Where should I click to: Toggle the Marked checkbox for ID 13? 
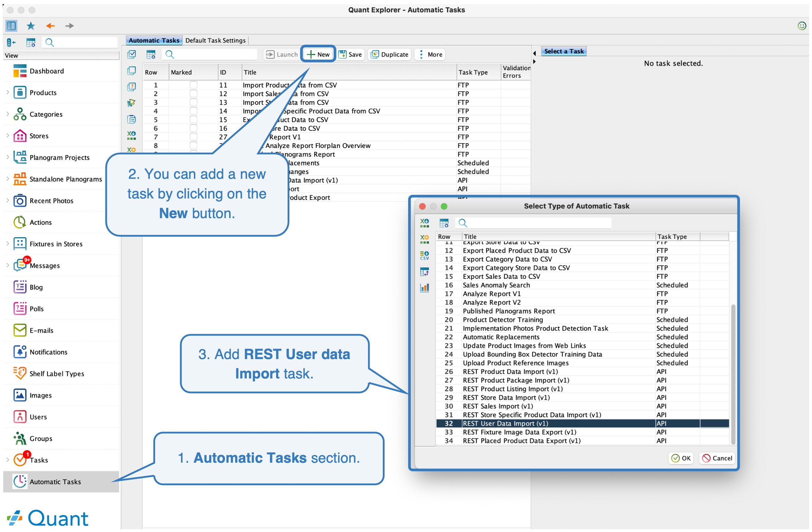tap(193, 102)
